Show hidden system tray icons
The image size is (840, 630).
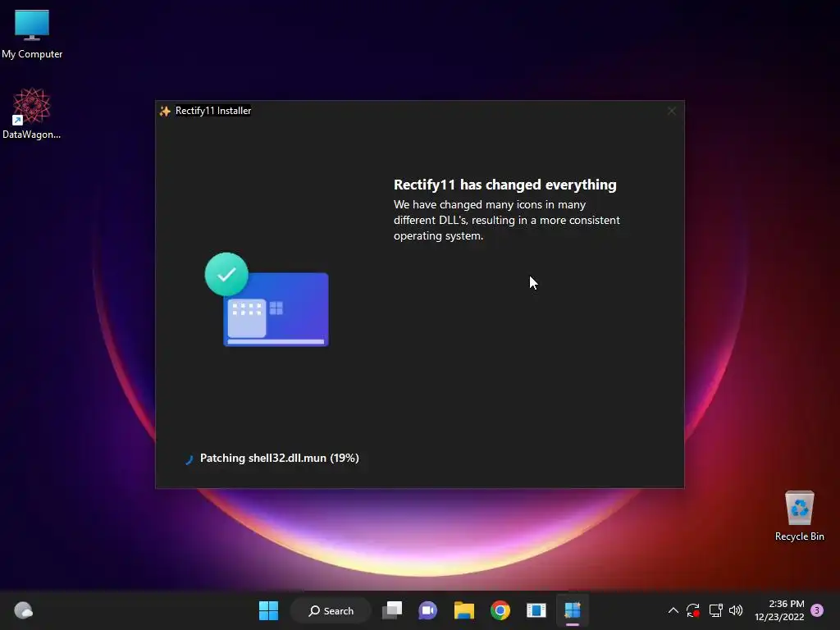point(673,610)
